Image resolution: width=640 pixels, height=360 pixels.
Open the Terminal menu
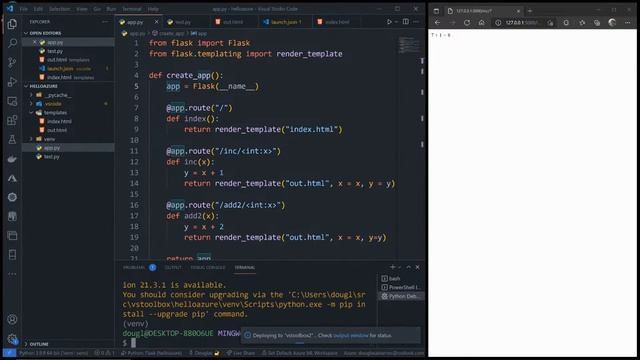132,9
